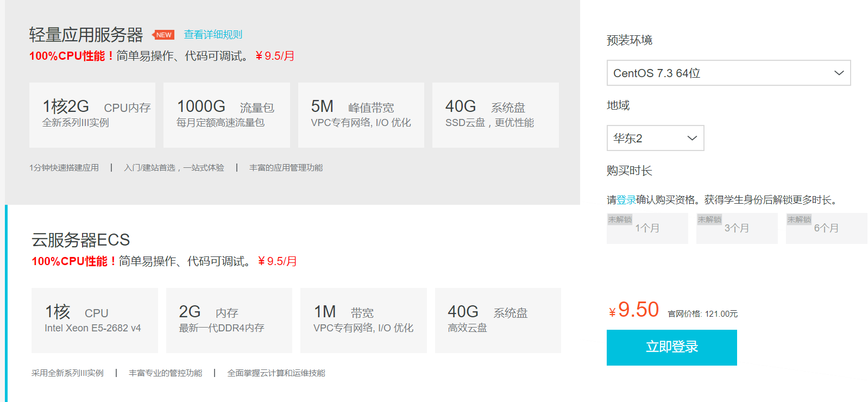Click the 2G 内存 DDR4 card

pyautogui.click(x=229, y=321)
